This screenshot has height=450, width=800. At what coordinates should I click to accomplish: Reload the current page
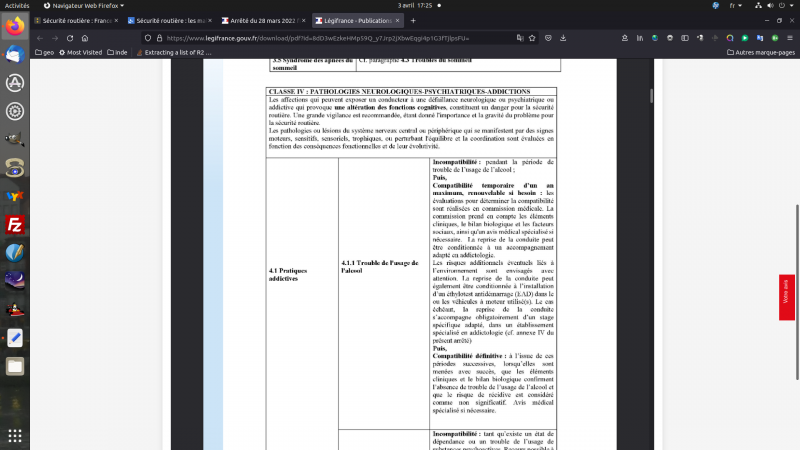pyautogui.click(x=70, y=38)
